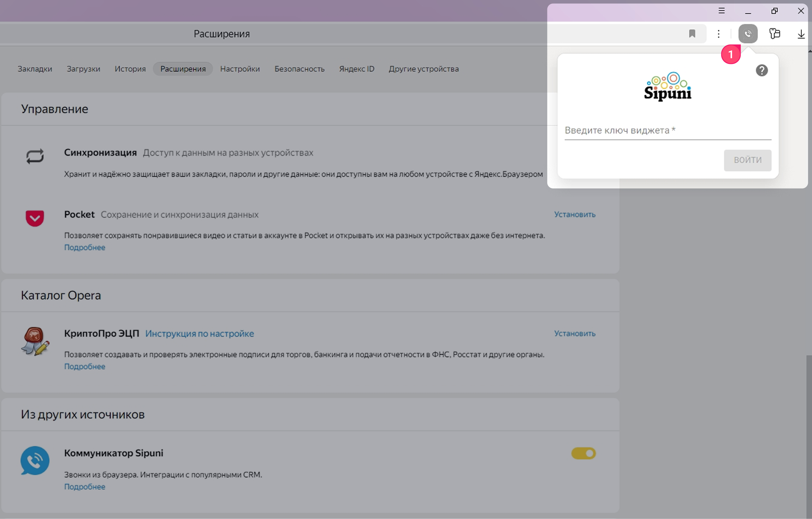Viewport: 812px width, 519px height.
Task: Select the Расширения tab
Action: pyautogui.click(x=183, y=69)
